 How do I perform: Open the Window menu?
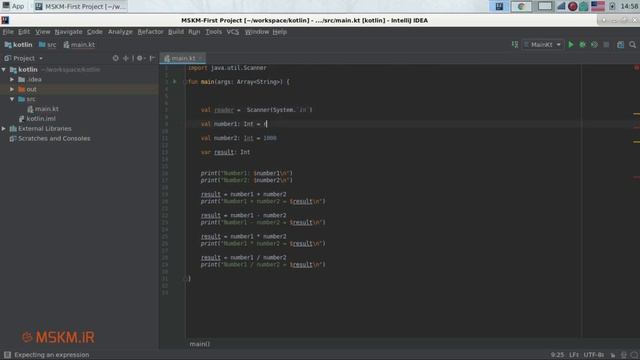coord(257,32)
